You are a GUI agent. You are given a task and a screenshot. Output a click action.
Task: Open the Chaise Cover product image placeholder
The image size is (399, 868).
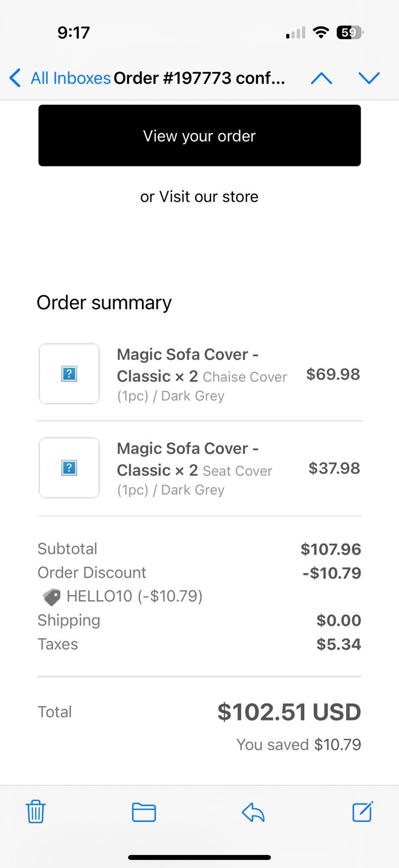tap(69, 374)
